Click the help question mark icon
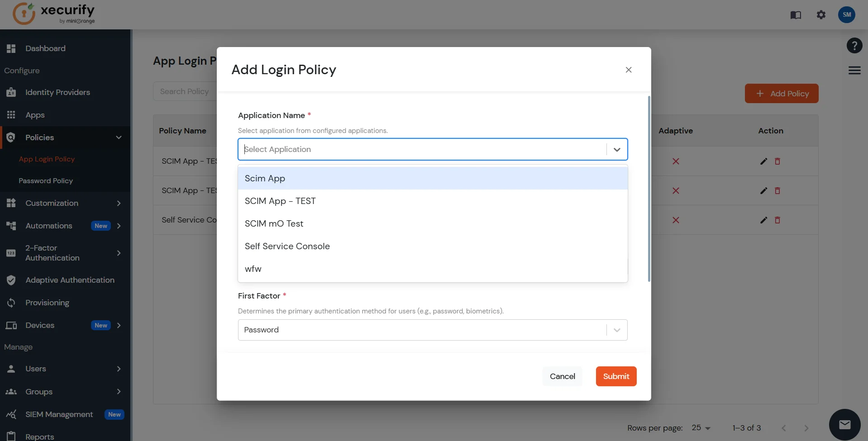This screenshot has width=868, height=441. [854, 45]
